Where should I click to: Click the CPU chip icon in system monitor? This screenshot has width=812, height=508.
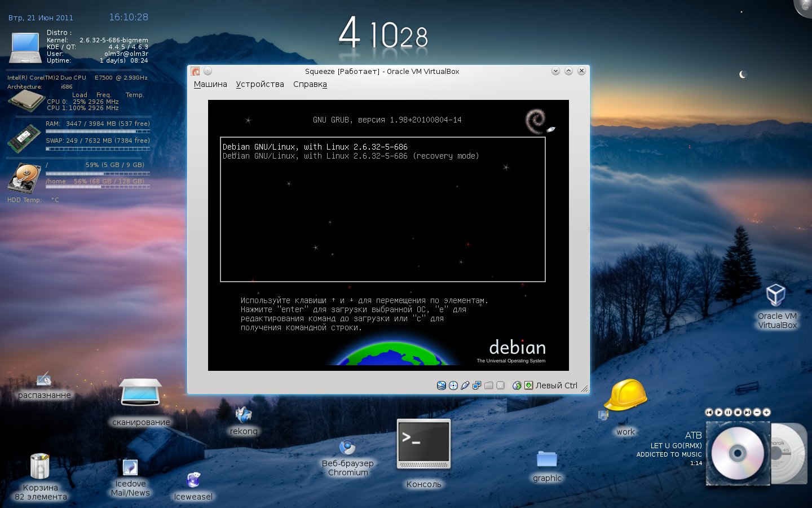tap(27, 100)
